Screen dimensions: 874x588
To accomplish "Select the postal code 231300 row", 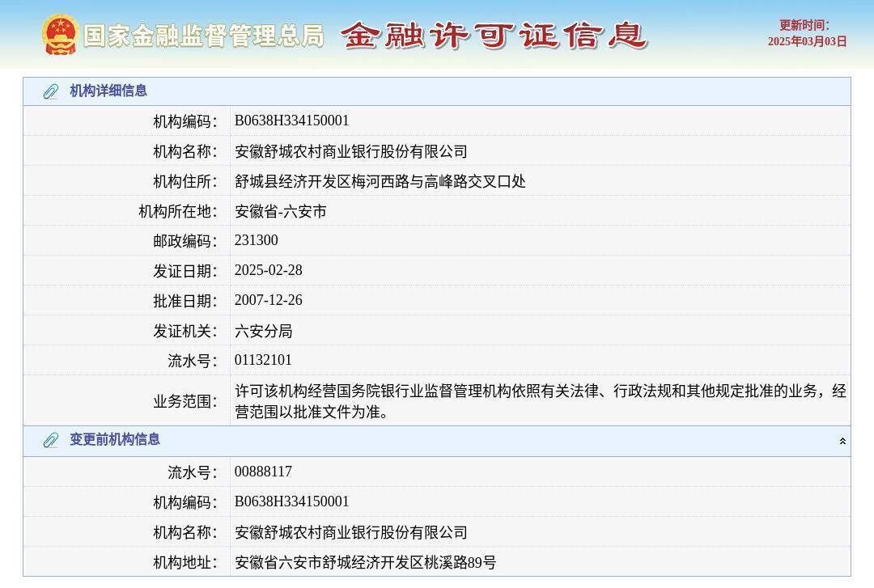I will tap(256, 240).
